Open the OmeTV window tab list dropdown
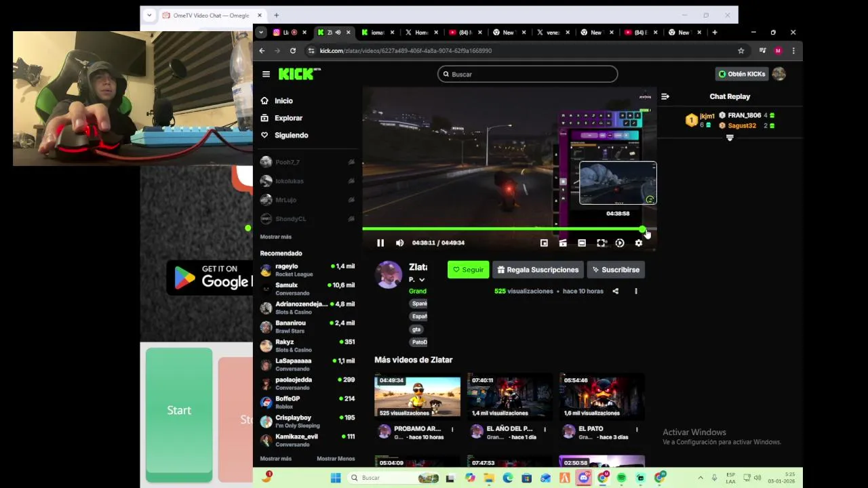The width and height of the screenshot is (868, 488). coord(149,15)
